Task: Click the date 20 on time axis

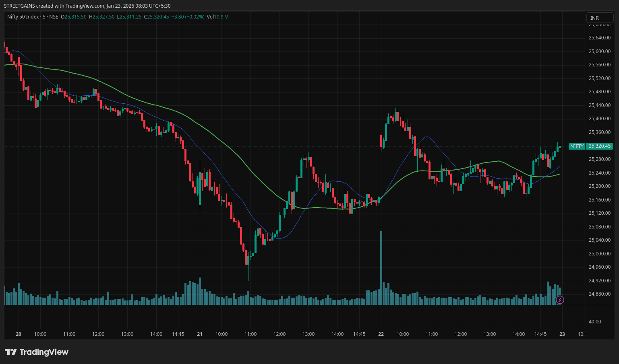Action: tap(19, 334)
